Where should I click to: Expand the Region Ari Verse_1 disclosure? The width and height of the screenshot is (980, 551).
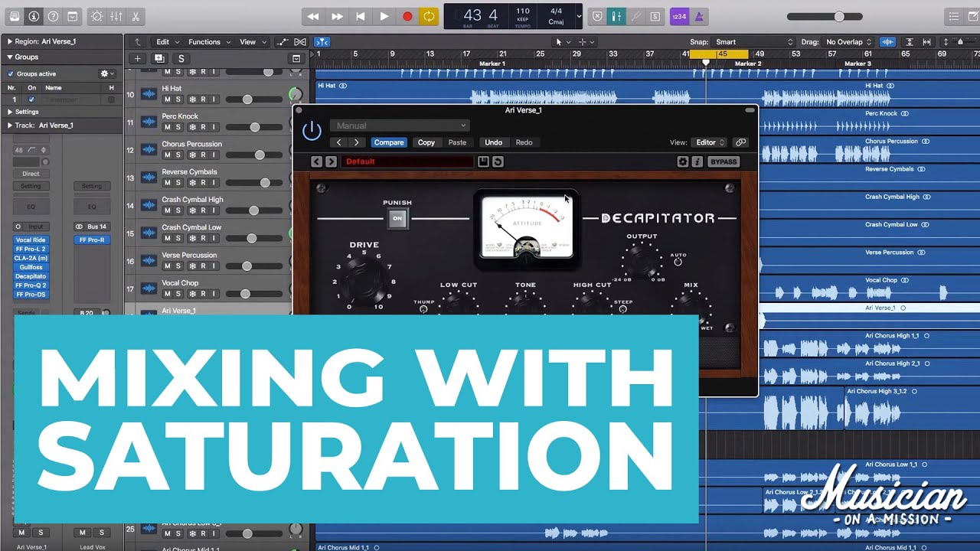click(x=10, y=42)
